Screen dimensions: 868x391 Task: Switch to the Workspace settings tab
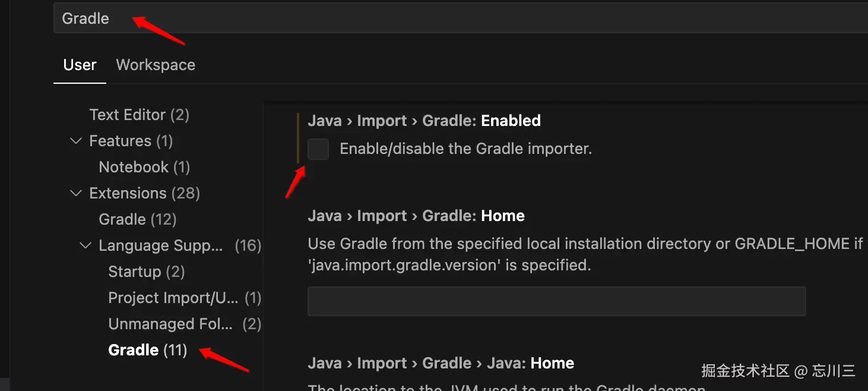(156, 65)
